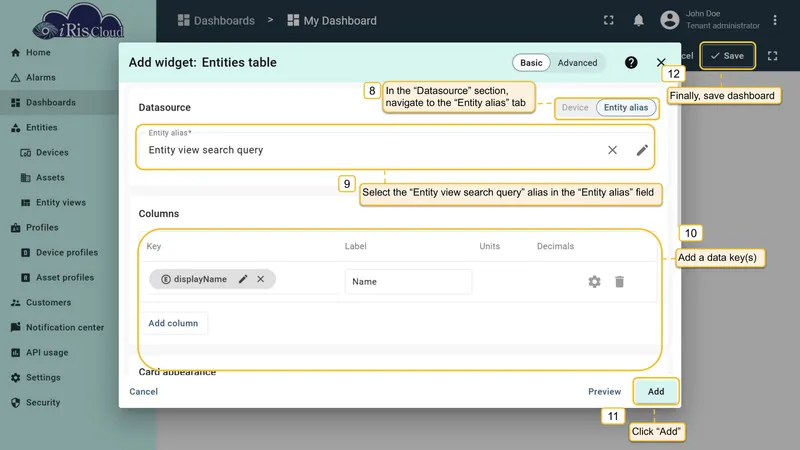Switch widget mode to Advanced
The image size is (800, 450).
point(577,63)
